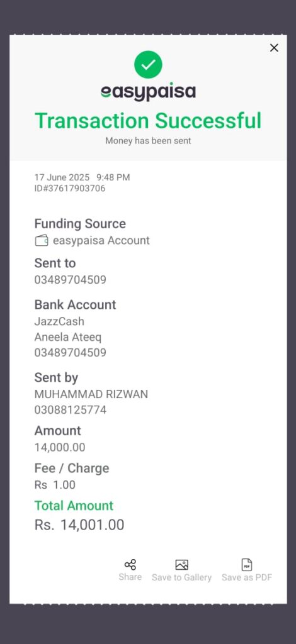Screen dimensions: 296x644
Task: Click the easypaisa logo
Action: pyautogui.click(x=148, y=92)
